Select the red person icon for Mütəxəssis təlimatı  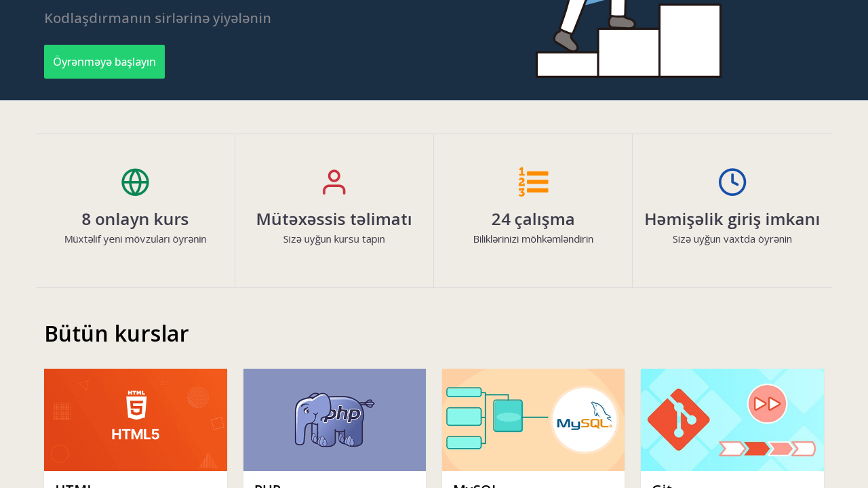pyautogui.click(x=334, y=181)
